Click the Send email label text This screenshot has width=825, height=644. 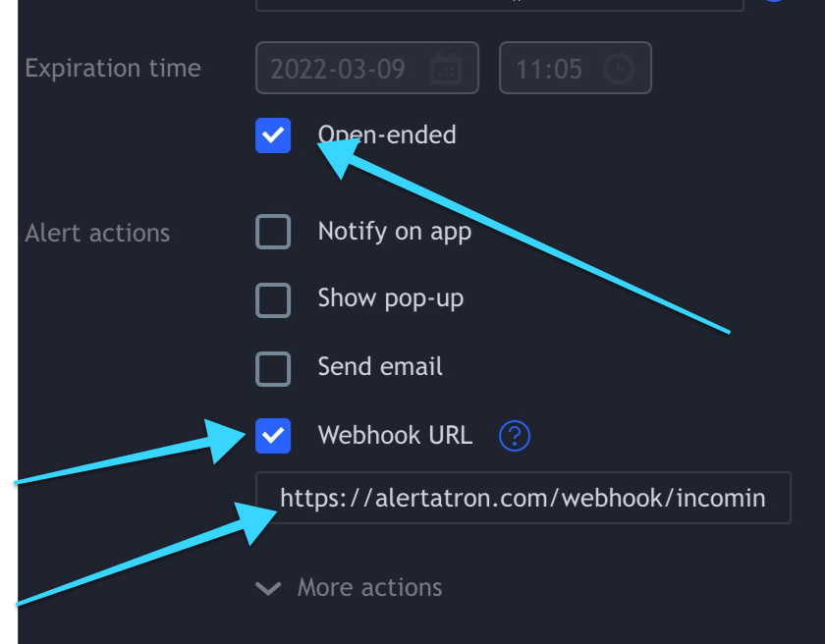point(380,366)
